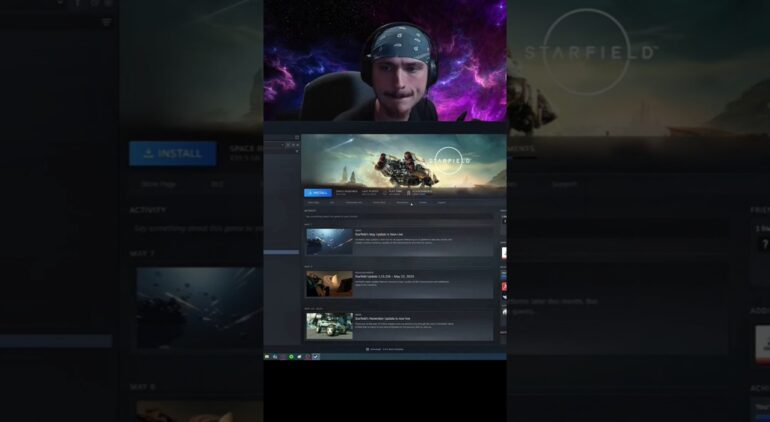
Task: Open the 'Starfield's November Update' headline
Action: click(x=383, y=319)
